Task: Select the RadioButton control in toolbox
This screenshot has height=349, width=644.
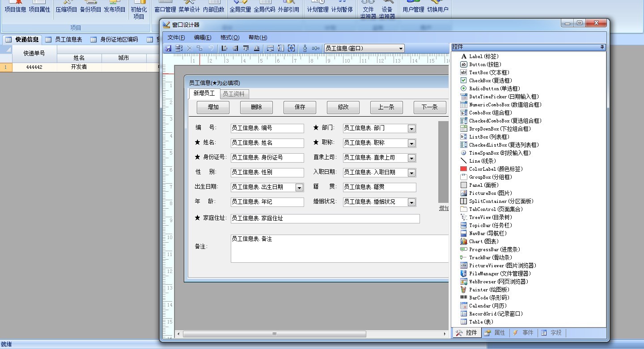Action: tap(494, 88)
